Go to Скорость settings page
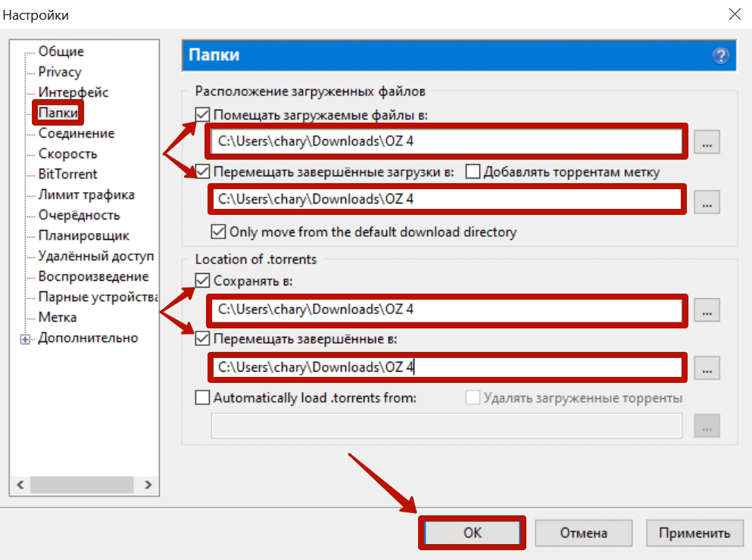Image resolution: width=752 pixels, height=560 pixels. click(67, 154)
